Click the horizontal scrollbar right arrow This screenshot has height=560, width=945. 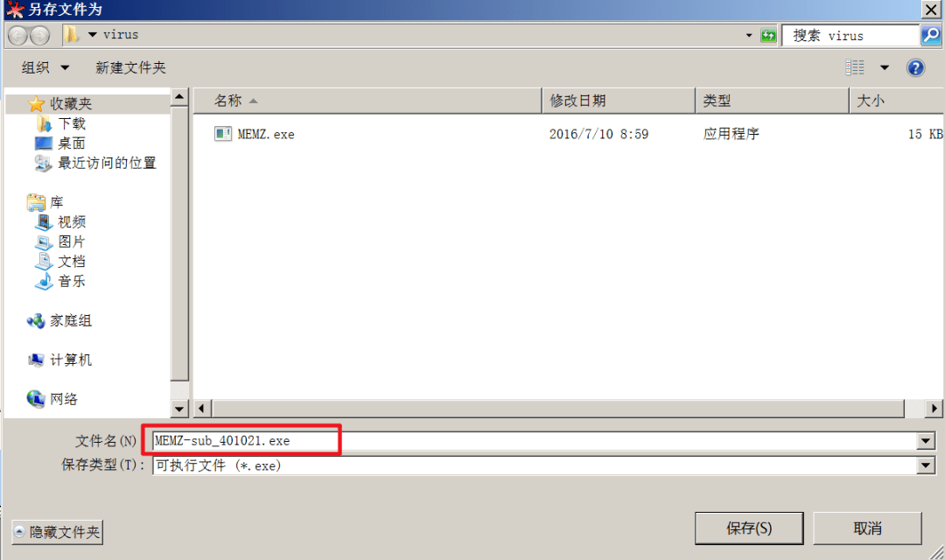(x=934, y=409)
